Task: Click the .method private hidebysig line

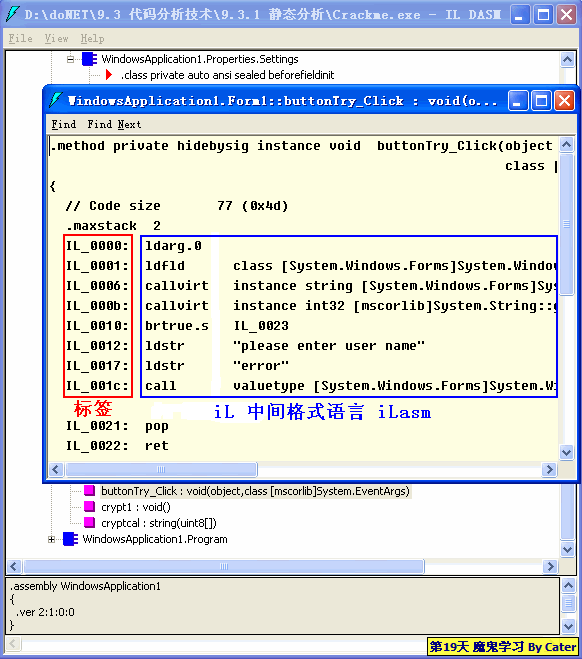Action: [x=302, y=146]
